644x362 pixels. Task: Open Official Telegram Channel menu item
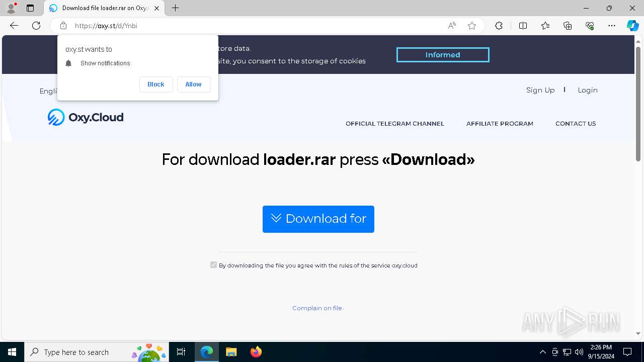(x=395, y=123)
